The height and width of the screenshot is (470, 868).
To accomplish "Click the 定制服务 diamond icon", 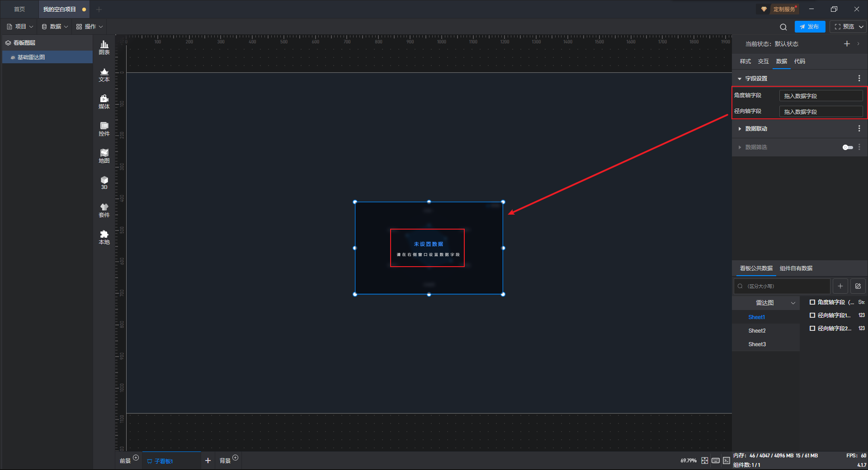I will pos(764,9).
